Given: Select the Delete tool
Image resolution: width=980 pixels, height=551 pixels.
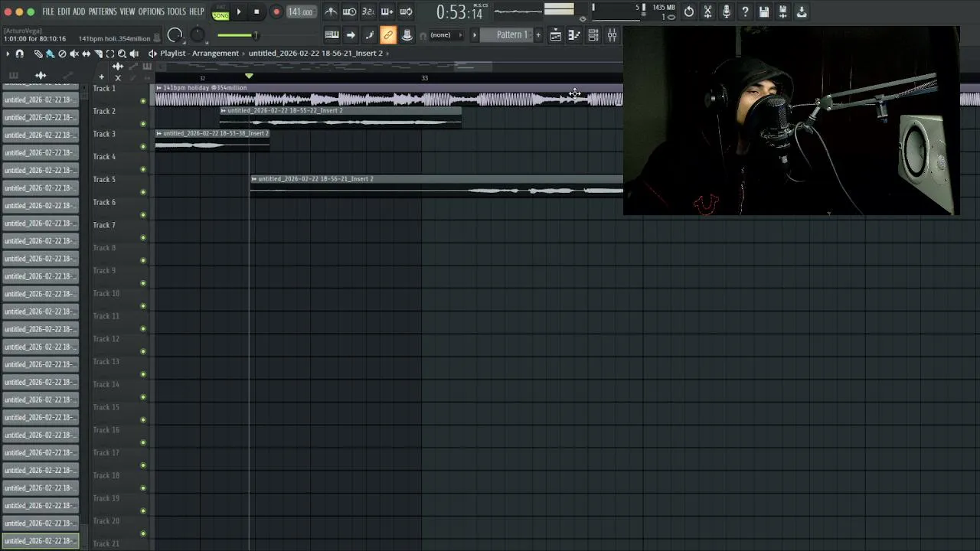Looking at the screenshot, I should click(62, 54).
